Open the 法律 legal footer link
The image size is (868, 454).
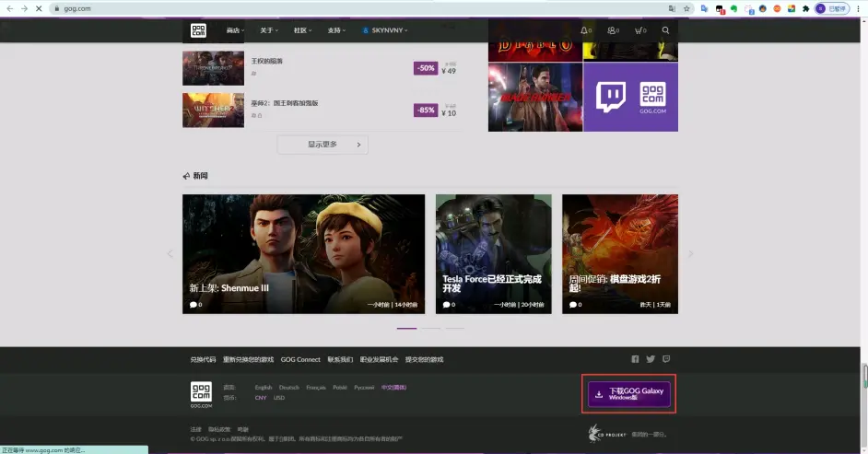pos(196,430)
